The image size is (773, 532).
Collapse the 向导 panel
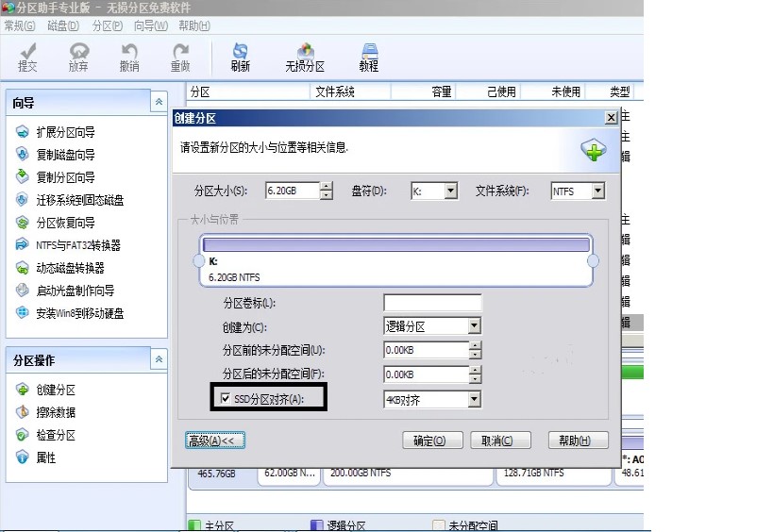tap(159, 102)
